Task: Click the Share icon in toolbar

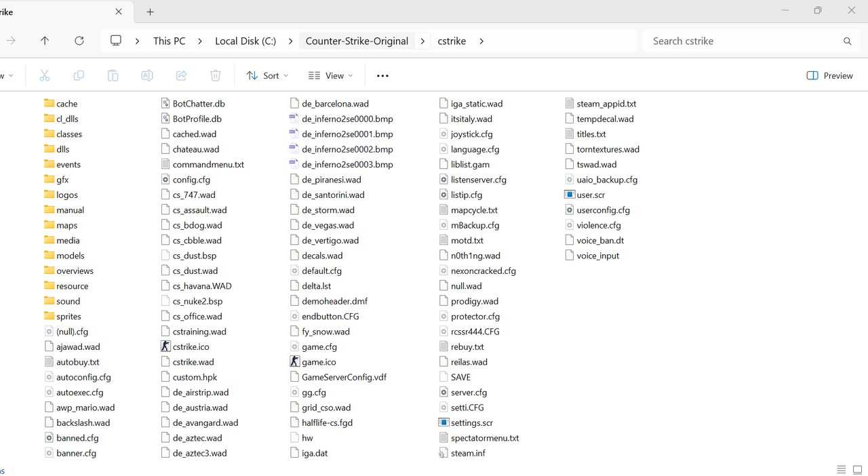Action: point(181,75)
